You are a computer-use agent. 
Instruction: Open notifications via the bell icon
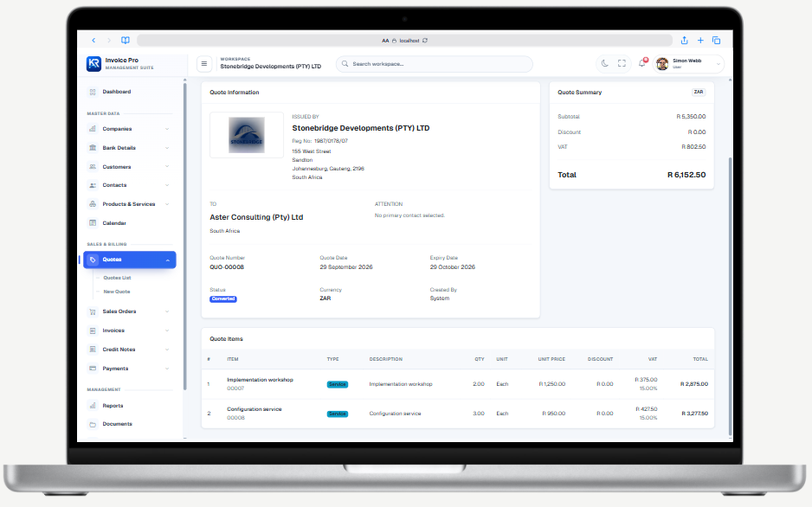(642, 63)
